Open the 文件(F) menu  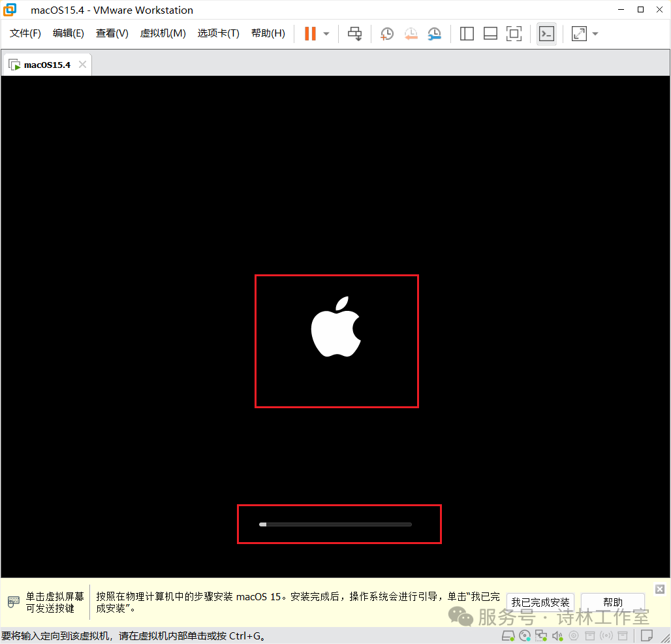coord(25,33)
